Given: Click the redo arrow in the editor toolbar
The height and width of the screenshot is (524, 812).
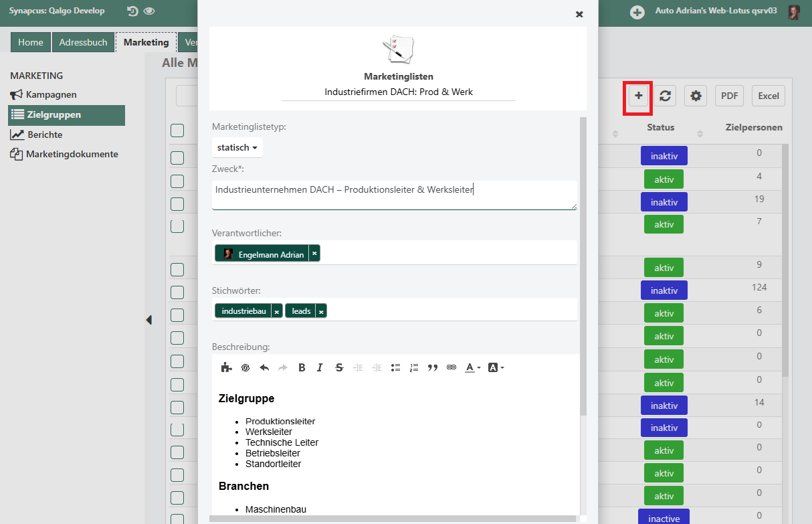Looking at the screenshot, I should (282, 367).
